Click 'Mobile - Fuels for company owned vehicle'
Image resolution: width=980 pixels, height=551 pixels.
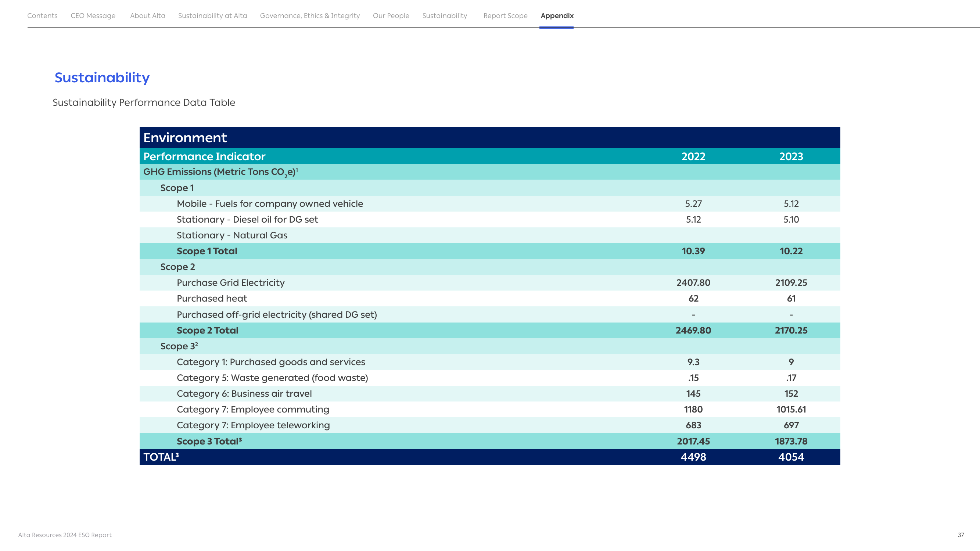click(270, 204)
